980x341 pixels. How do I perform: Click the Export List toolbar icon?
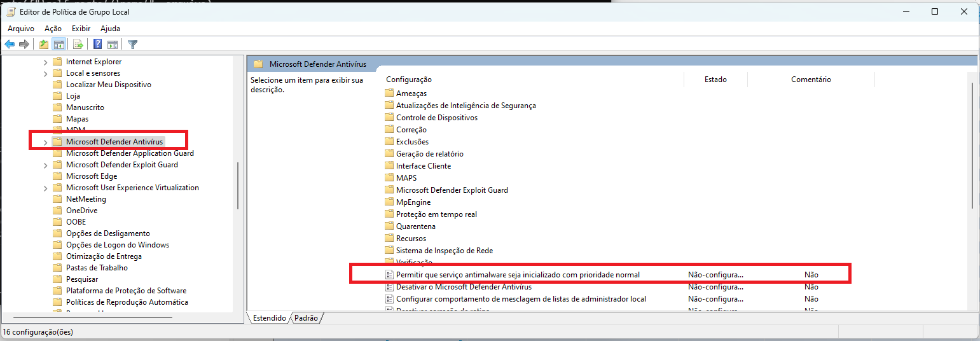(78, 45)
